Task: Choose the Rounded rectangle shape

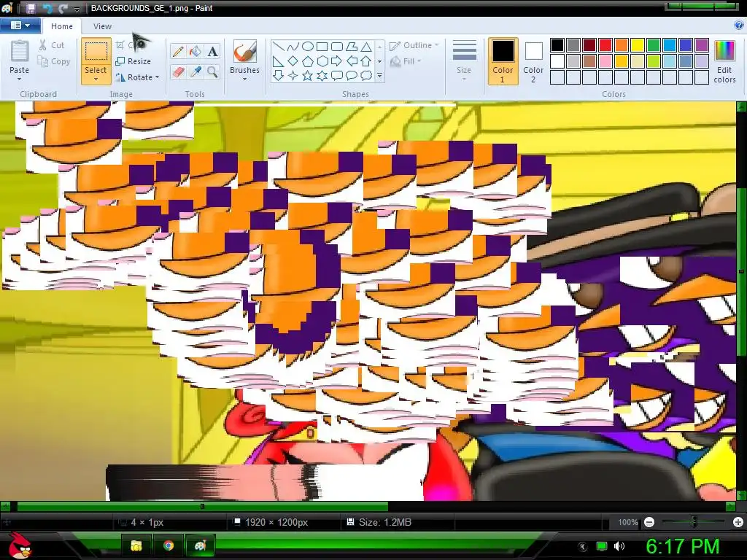Action: coord(337,47)
